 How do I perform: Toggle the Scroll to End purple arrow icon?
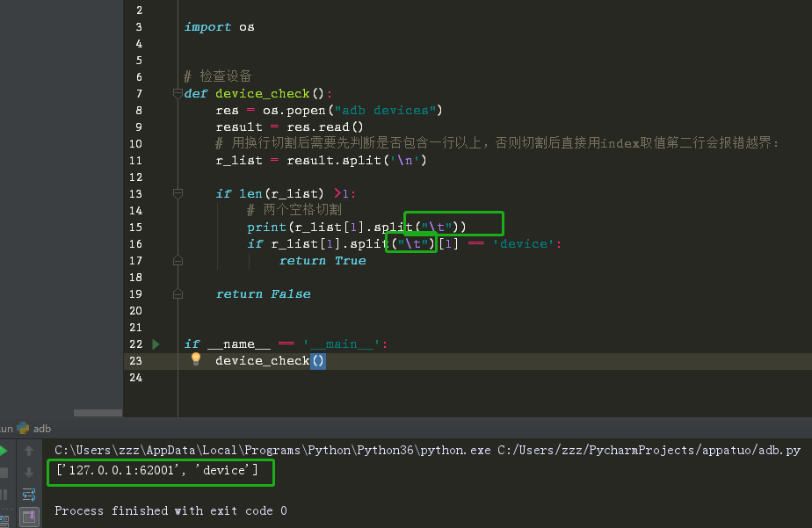tap(29, 517)
